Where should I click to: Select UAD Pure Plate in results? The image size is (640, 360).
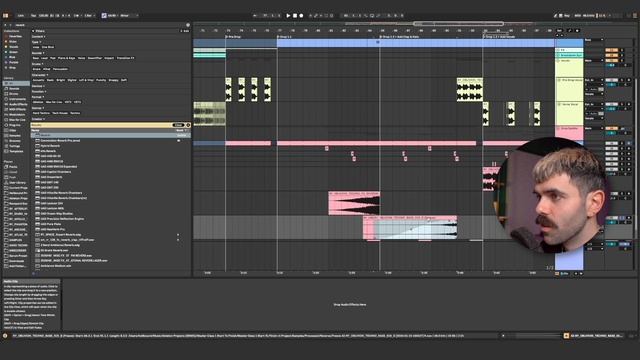[x=51, y=224]
